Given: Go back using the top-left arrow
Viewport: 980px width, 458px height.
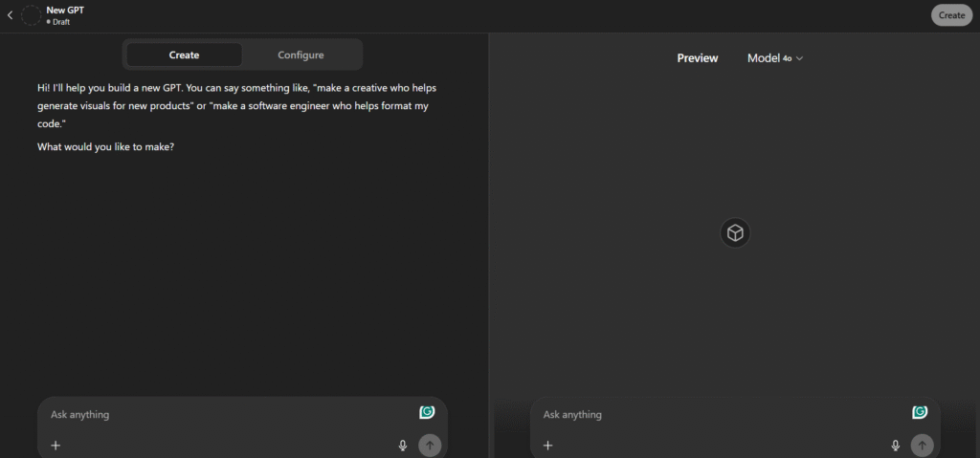Looking at the screenshot, I should [11, 15].
